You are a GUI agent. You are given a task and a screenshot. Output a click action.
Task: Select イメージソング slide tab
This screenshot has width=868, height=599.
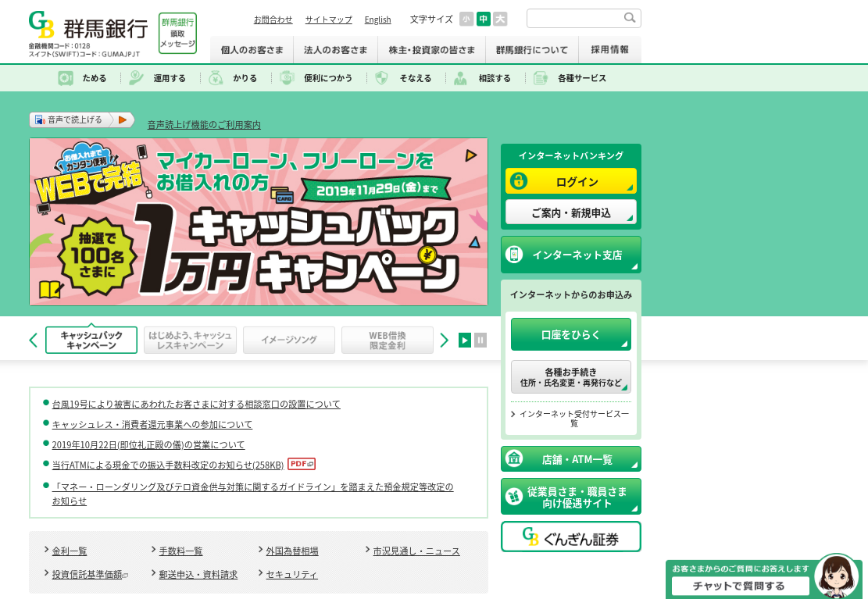point(289,340)
